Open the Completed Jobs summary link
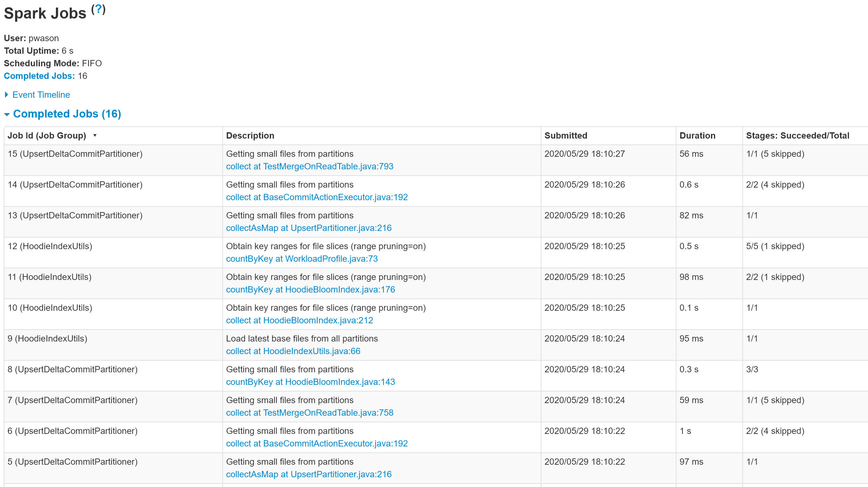The width and height of the screenshot is (868, 487). [39, 76]
